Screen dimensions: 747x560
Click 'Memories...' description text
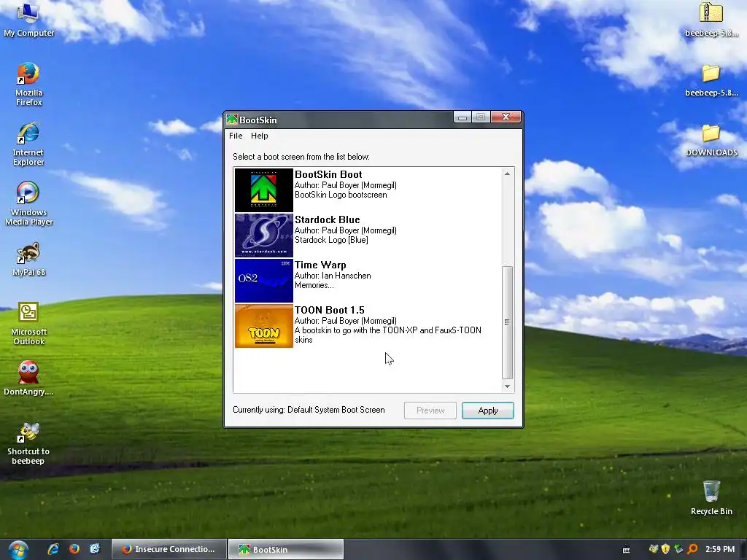pos(314,285)
